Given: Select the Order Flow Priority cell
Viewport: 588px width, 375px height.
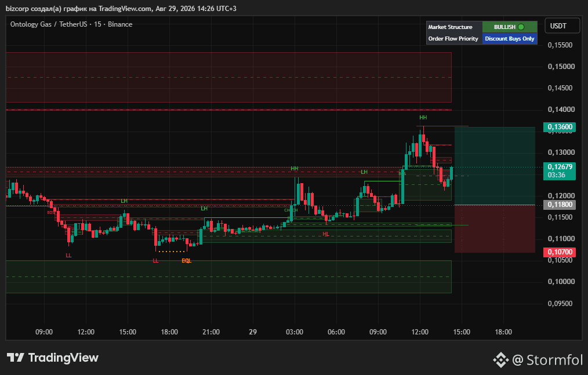Looking at the screenshot, I should [454, 39].
